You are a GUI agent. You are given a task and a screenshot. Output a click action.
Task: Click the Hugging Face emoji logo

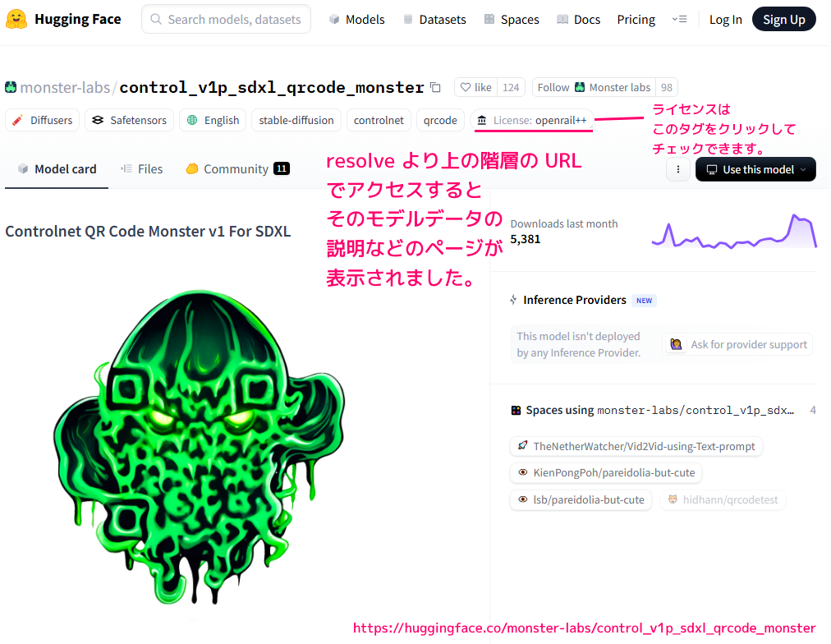point(16,19)
